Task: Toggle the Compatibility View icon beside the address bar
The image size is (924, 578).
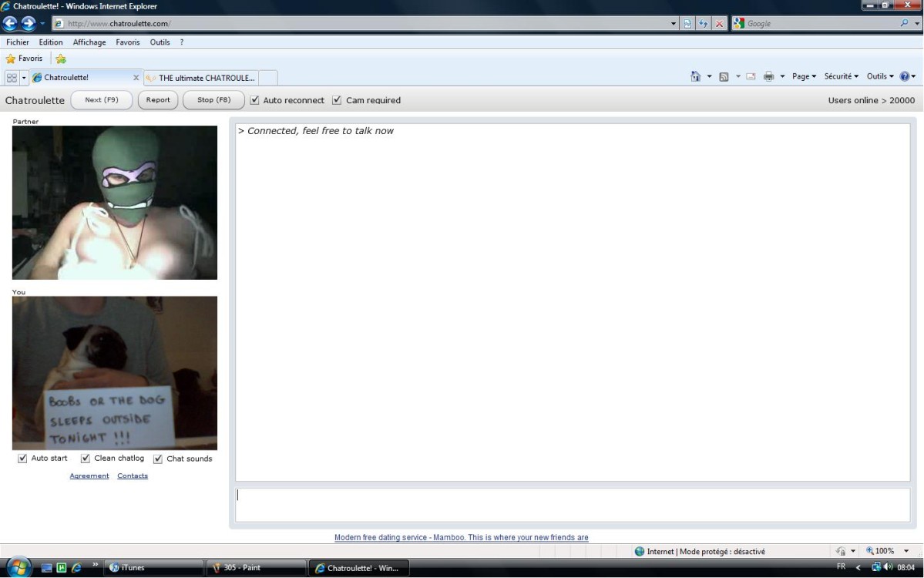Action: (687, 24)
